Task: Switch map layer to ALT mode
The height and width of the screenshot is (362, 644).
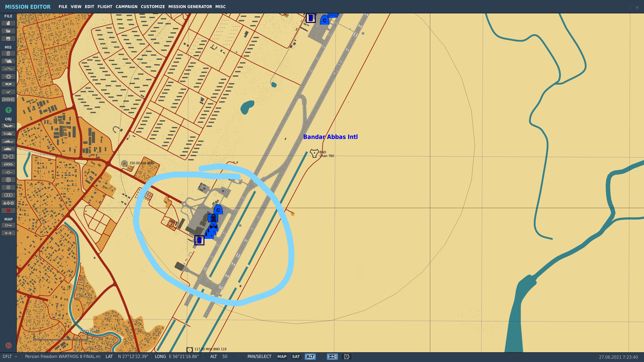Action: [310, 356]
